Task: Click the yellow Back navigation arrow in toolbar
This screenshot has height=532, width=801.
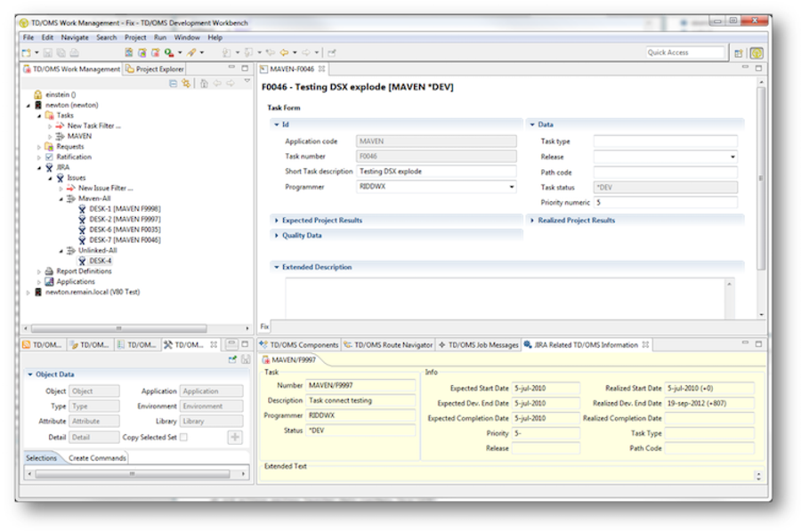Action: click(284, 52)
